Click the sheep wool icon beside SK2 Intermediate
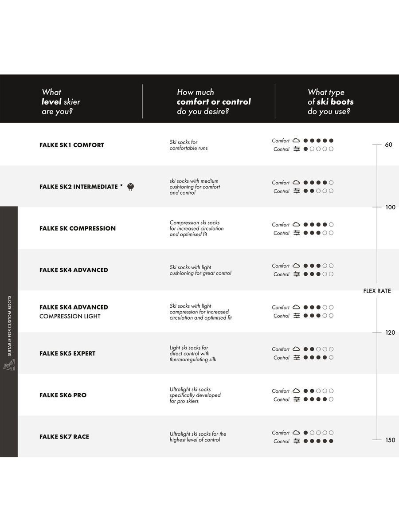 [130, 187]
